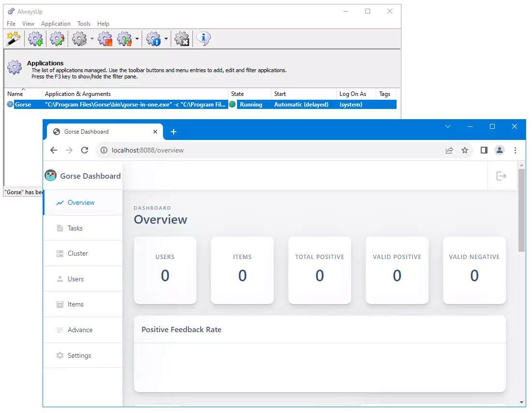Open the browser profile avatar

coord(500,150)
